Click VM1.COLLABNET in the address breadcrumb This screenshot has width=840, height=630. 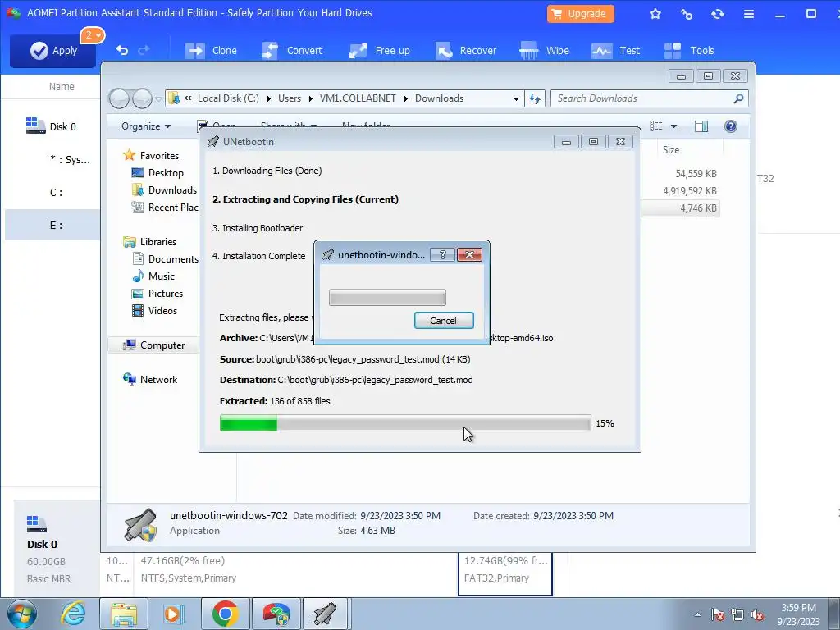click(x=358, y=98)
